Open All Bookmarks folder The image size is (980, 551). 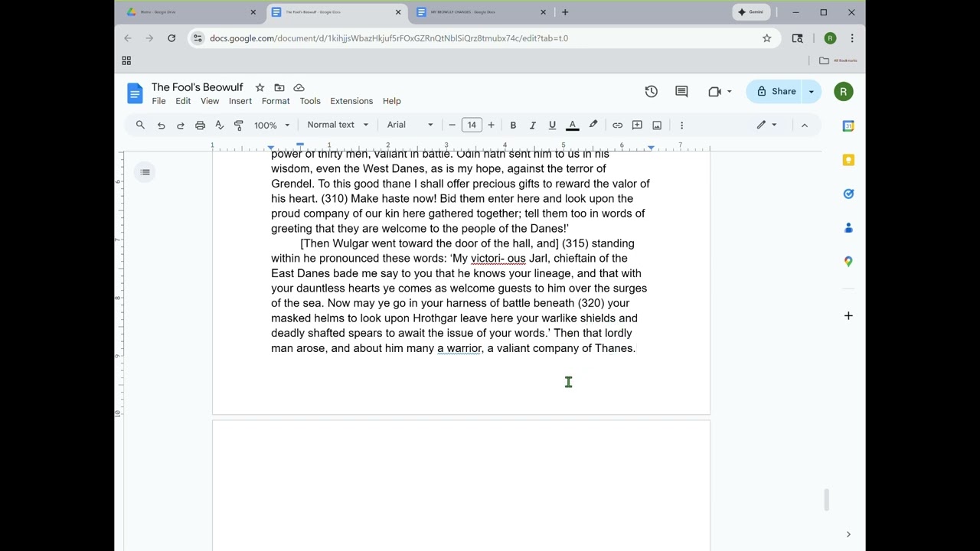(x=838, y=60)
